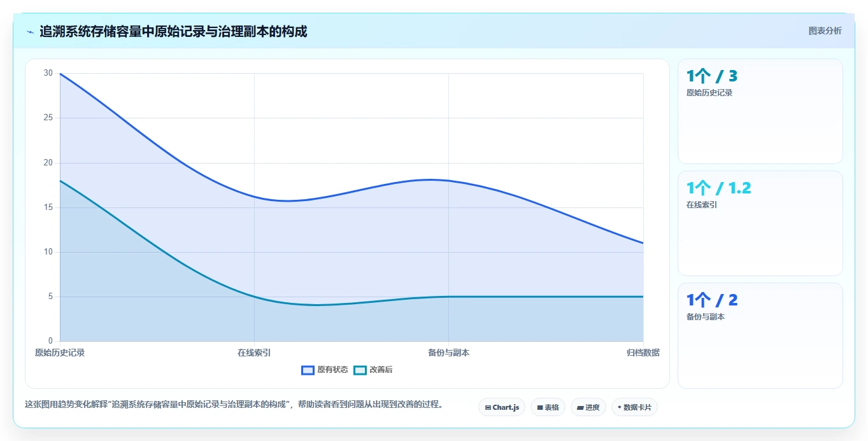Click the 在线索引 x-axis label

[x=254, y=353]
